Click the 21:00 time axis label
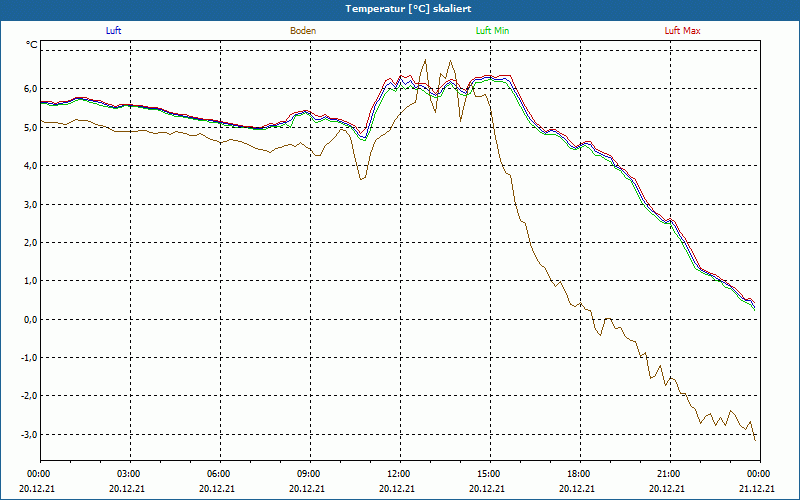Viewport: 800px width, 500px height. [x=668, y=474]
